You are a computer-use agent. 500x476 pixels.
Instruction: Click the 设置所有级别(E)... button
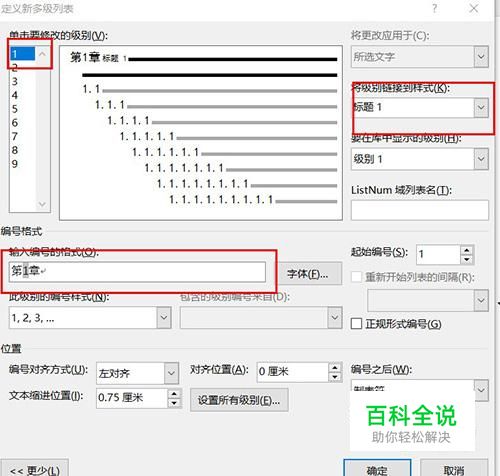click(239, 400)
